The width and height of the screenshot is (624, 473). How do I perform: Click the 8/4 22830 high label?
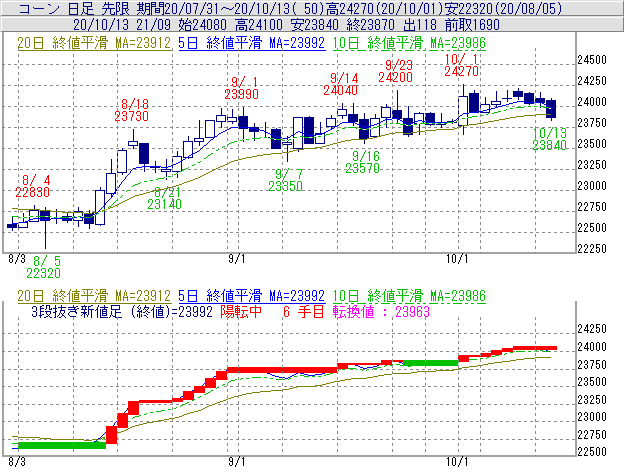click(x=33, y=186)
